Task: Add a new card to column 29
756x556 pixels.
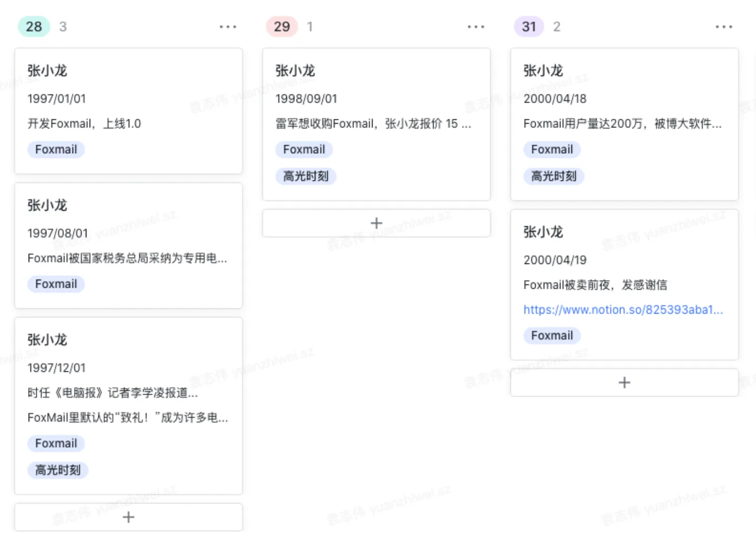Action: point(376,223)
